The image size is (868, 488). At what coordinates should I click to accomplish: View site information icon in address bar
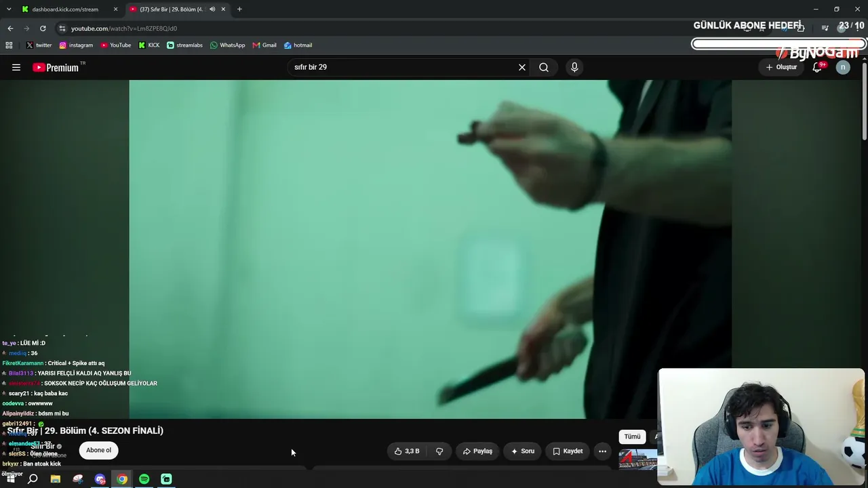click(62, 28)
